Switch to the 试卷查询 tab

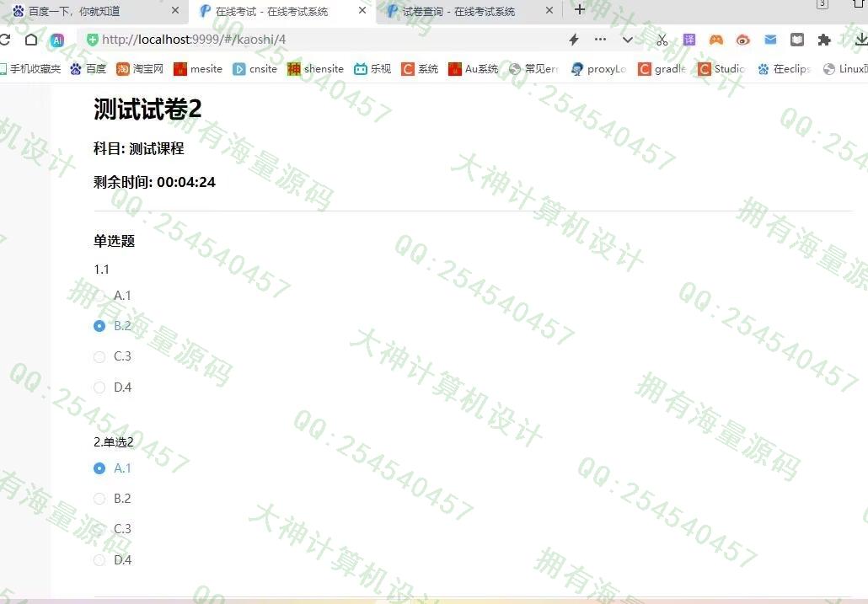pyautogui.click(x=469, y=11)
